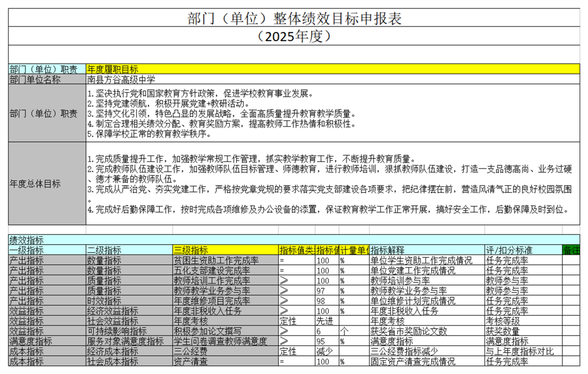
Task: Click the 二级指标 column header
Action: coord(129,250)
